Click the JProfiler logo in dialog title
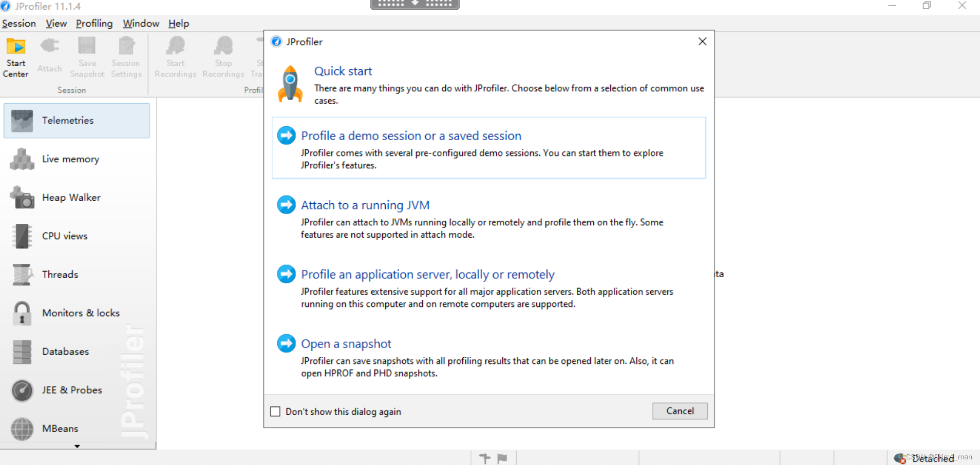Image resolution: width=980 pixels, height=465 pixels. click(276, 42)
